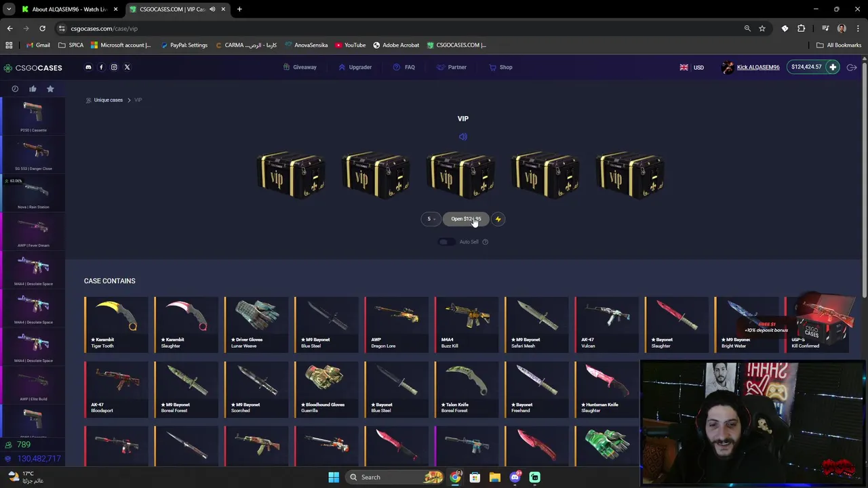Open Discord from the taskbar
This screenshot has width=868, height=488.
pos(515,477)
